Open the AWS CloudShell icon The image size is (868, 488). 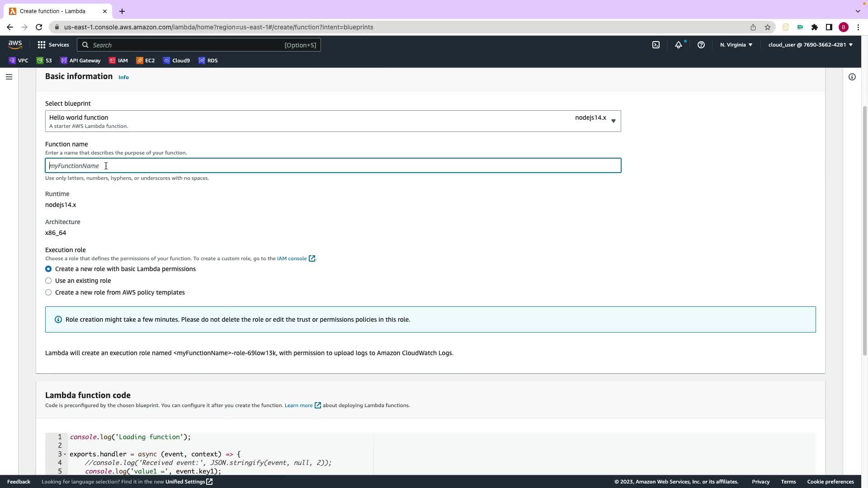[656, 45]
